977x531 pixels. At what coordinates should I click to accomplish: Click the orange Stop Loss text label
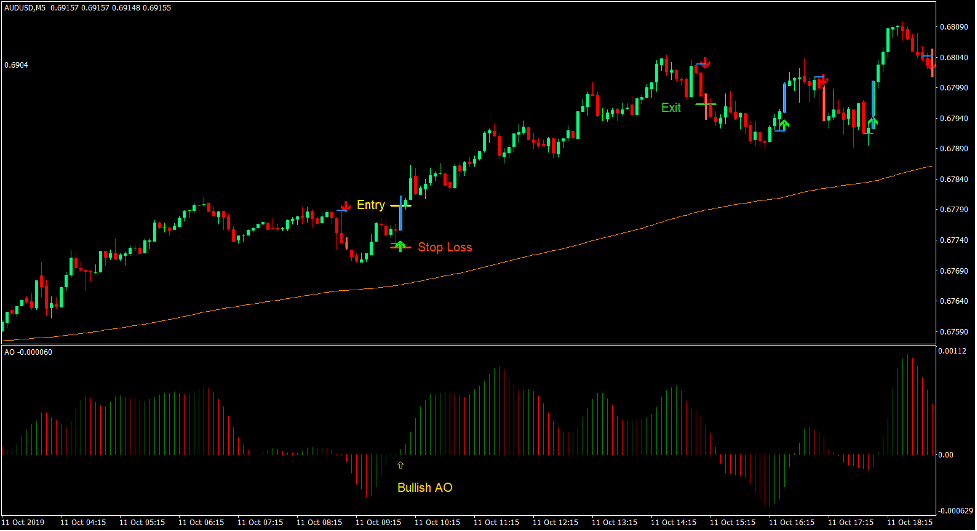point(445,247)
